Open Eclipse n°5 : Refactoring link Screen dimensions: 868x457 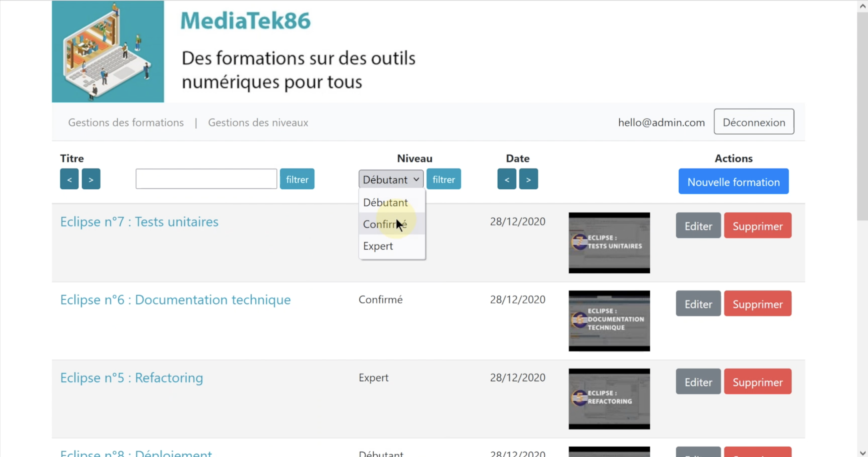pos(132,378)
